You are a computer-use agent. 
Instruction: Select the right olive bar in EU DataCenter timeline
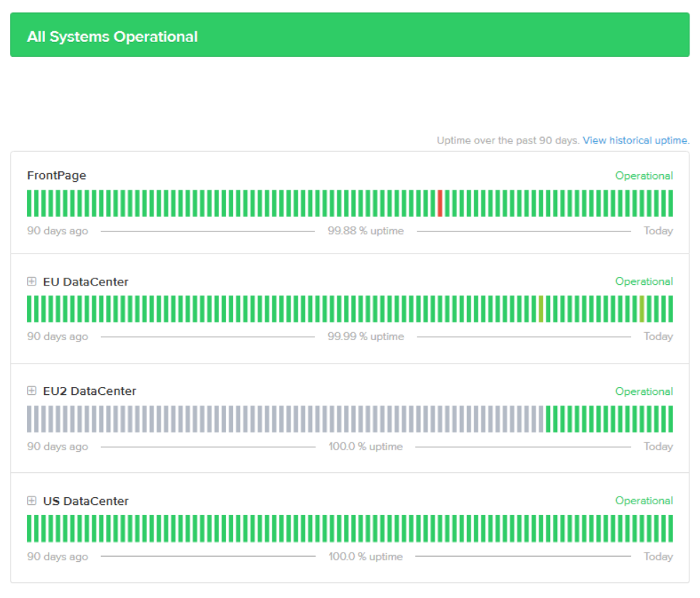642,309
